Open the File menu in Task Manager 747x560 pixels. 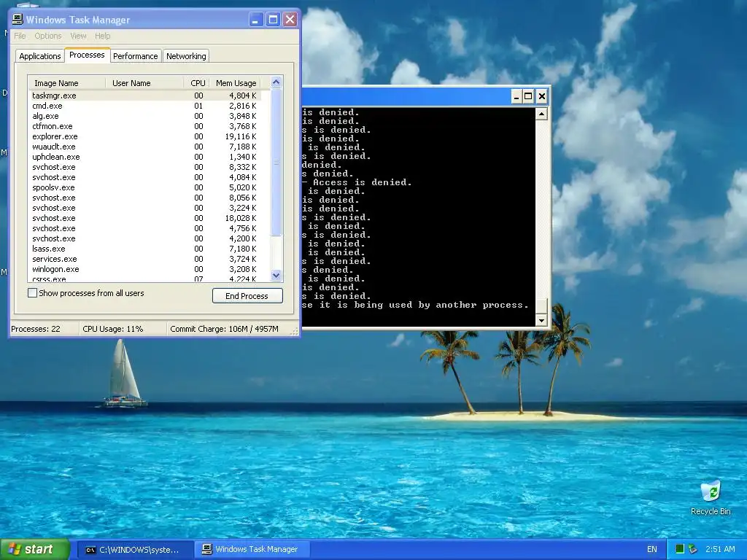[x=20, y=36]
